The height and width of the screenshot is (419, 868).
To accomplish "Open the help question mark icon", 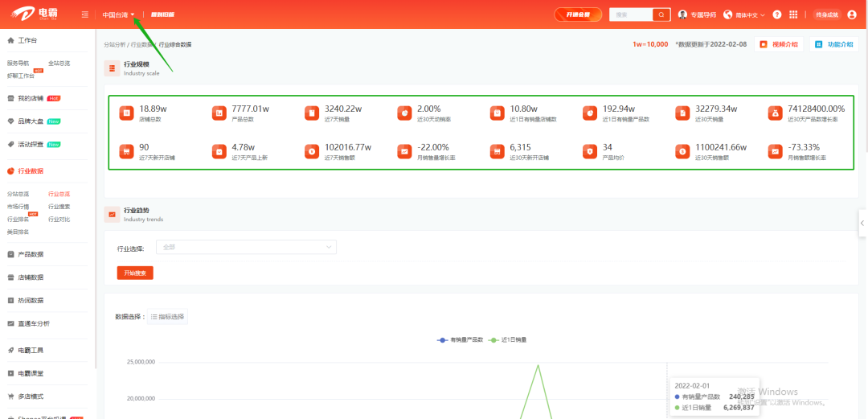I will pyautogui.click(x=776, y=14).
